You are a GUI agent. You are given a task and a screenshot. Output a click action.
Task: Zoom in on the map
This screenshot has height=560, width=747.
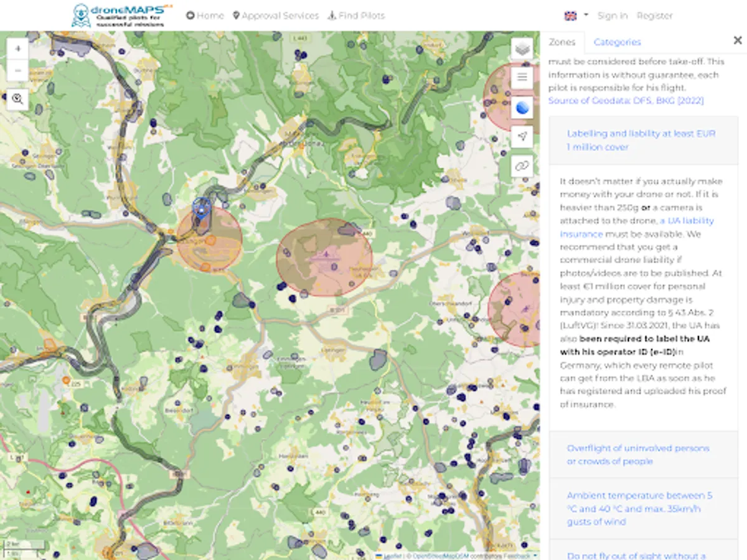click(x=17, y=49)
